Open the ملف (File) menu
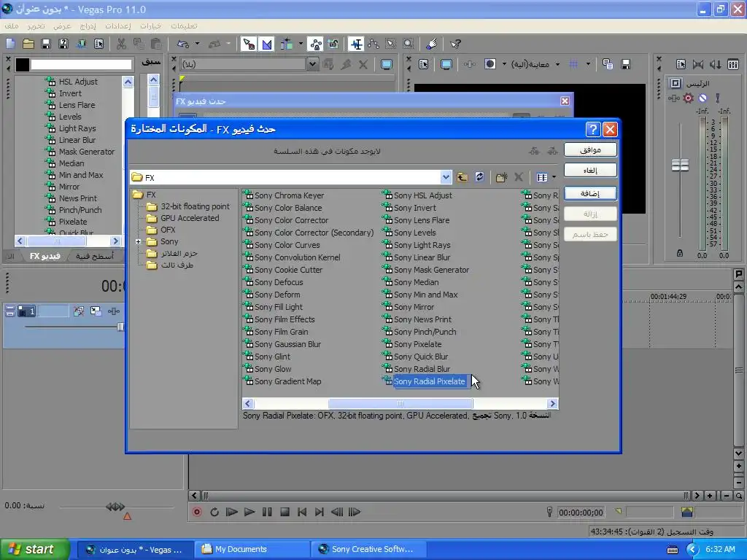Screen dimensions: 747x560 pos(12,26)
